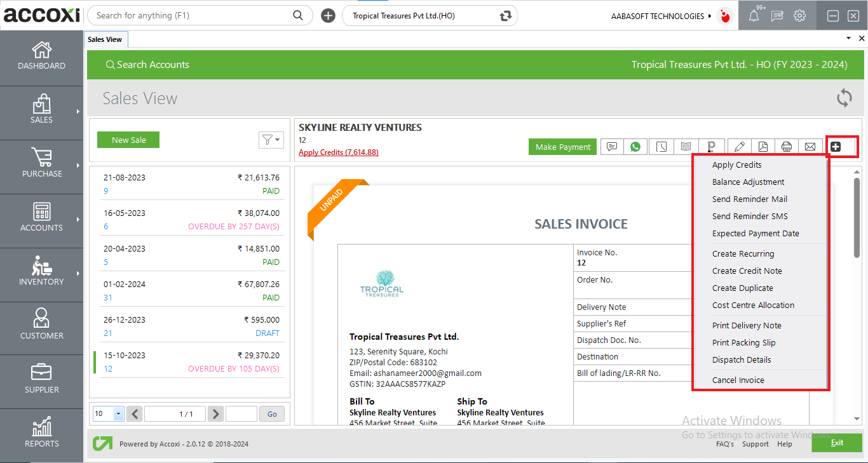868x463 pixels.
Task: Open Apply Credits link under Skyline Realty
Action: pos(338,152)
